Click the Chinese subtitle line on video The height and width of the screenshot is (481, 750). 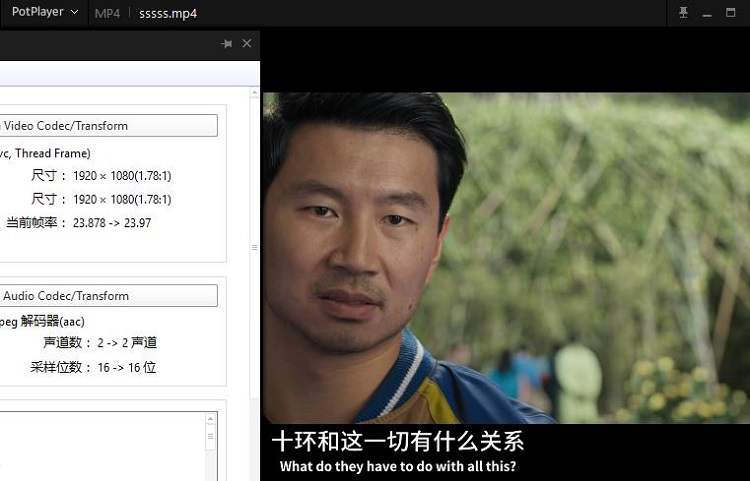(398, 441)
